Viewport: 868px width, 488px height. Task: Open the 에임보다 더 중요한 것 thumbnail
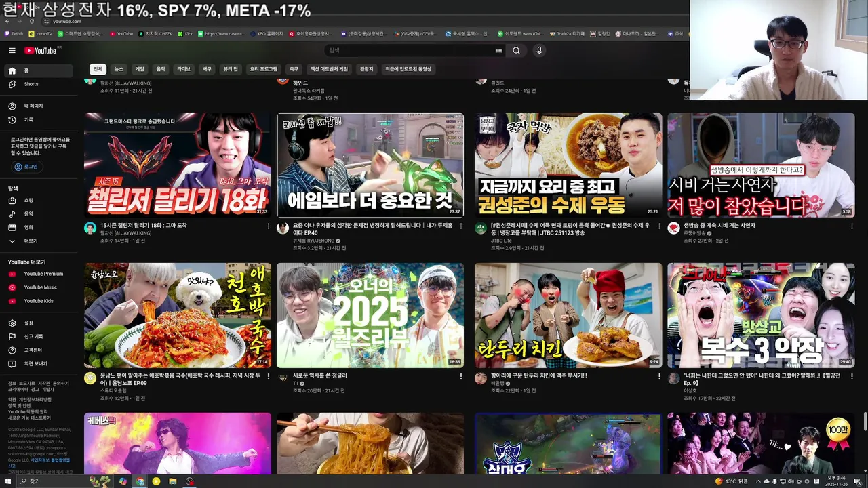(370, 165)
